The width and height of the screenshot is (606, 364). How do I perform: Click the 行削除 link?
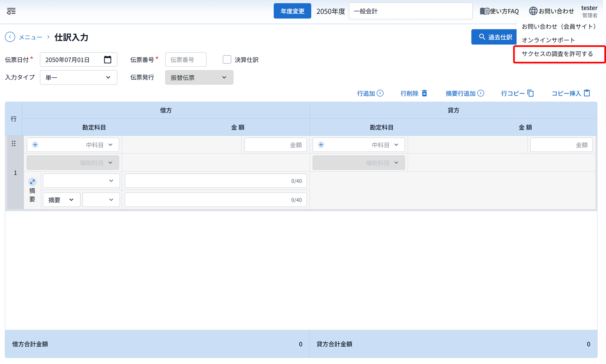414,93
